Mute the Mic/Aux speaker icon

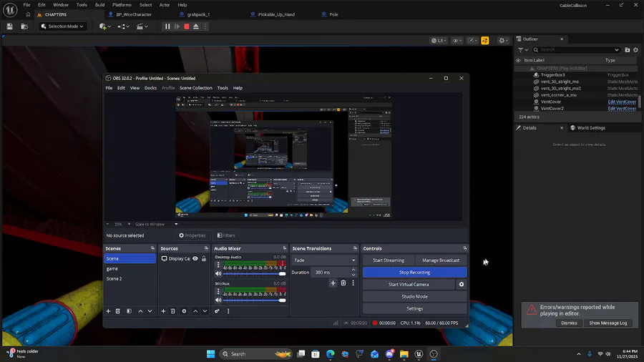(218, 300)
